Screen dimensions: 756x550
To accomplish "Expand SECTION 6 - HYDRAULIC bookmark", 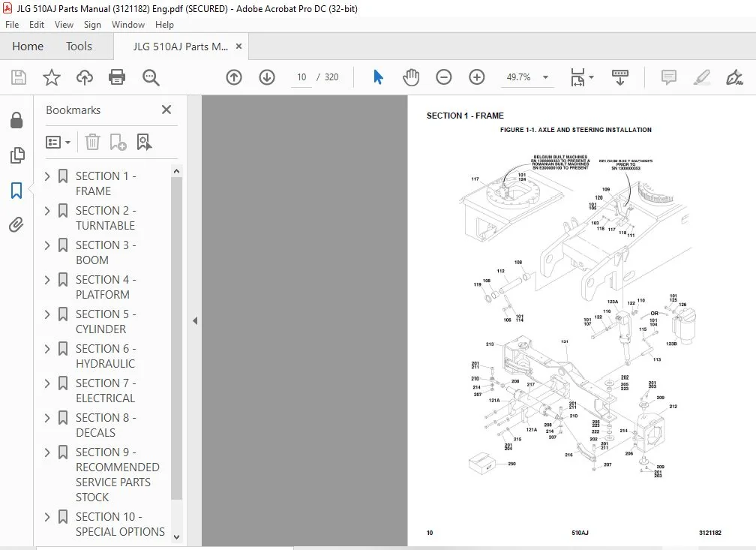I will (47, 349).
